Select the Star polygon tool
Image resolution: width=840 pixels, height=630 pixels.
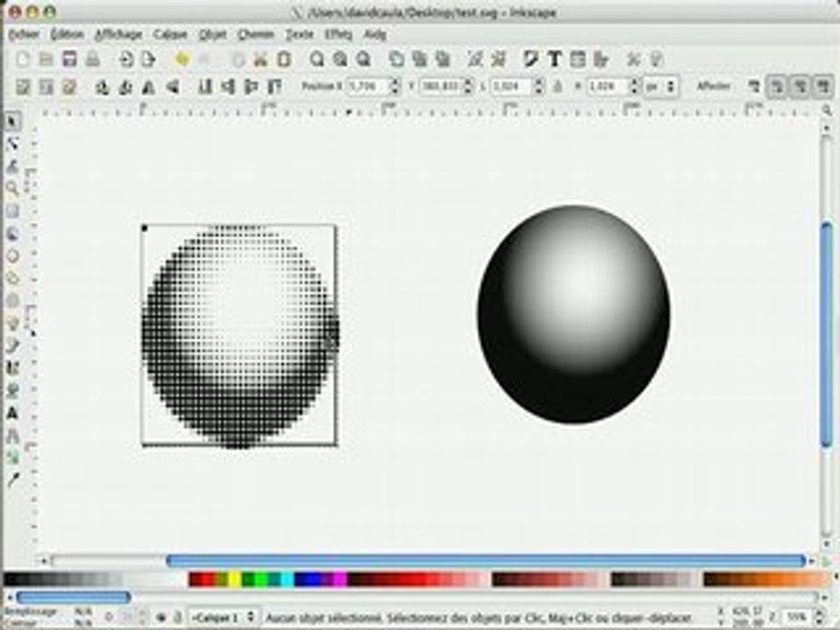click(x=12, y=278)
